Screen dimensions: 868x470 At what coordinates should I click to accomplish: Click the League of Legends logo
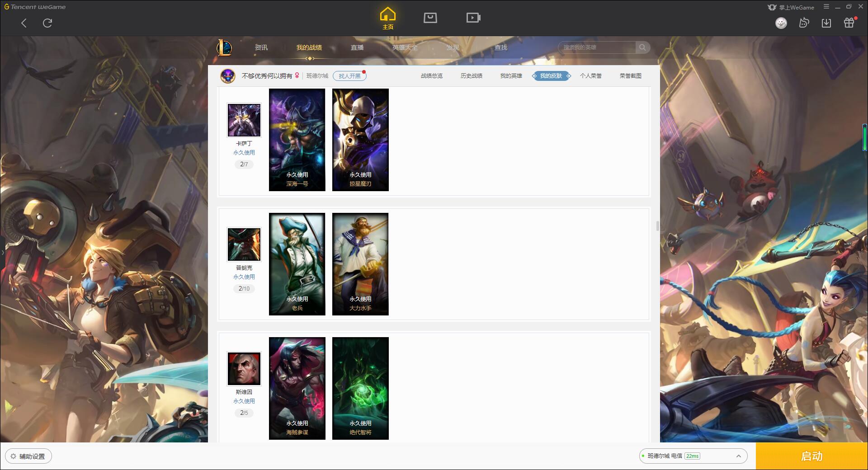click(x=224, y=47)
